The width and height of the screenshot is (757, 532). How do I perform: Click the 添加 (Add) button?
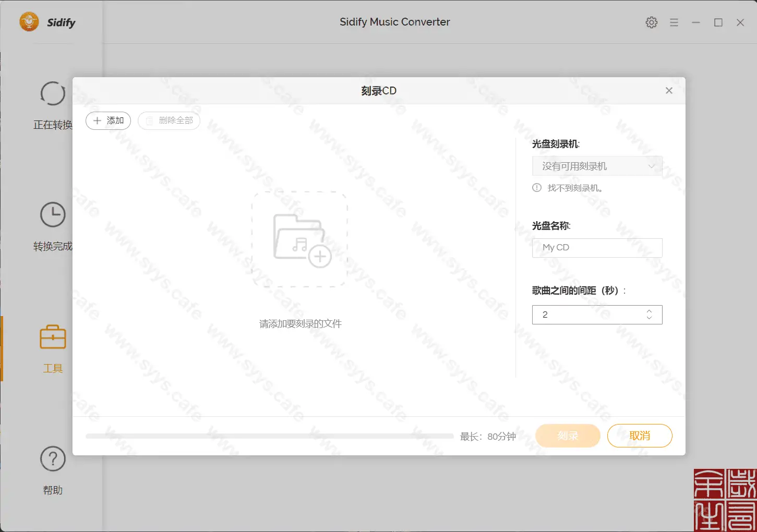108,120
